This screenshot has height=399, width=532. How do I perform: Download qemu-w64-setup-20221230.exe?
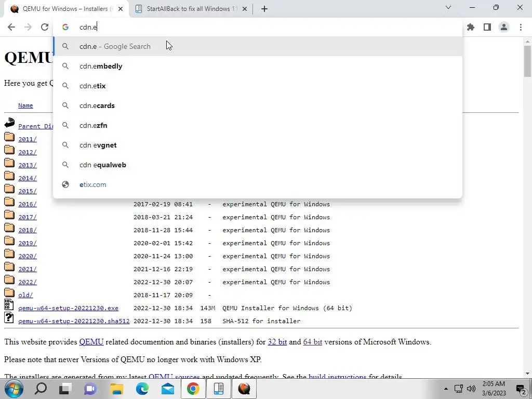coord(68,308)
